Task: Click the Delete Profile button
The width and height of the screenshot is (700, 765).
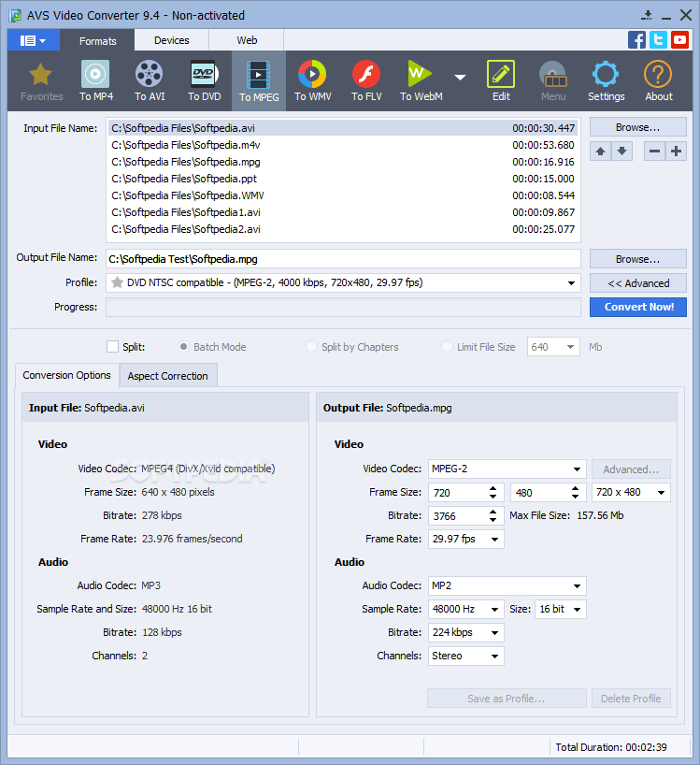Action: 631,699
